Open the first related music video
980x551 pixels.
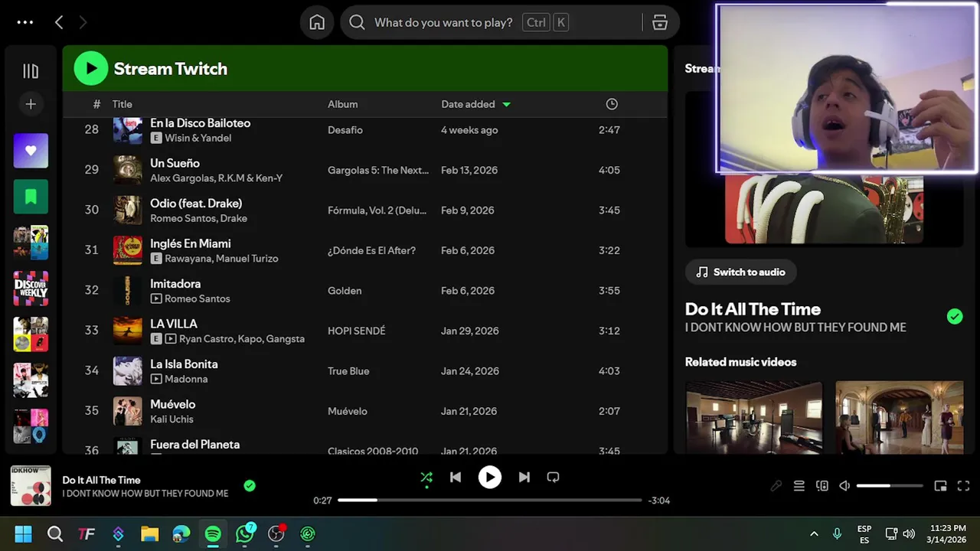pos(753,418)
